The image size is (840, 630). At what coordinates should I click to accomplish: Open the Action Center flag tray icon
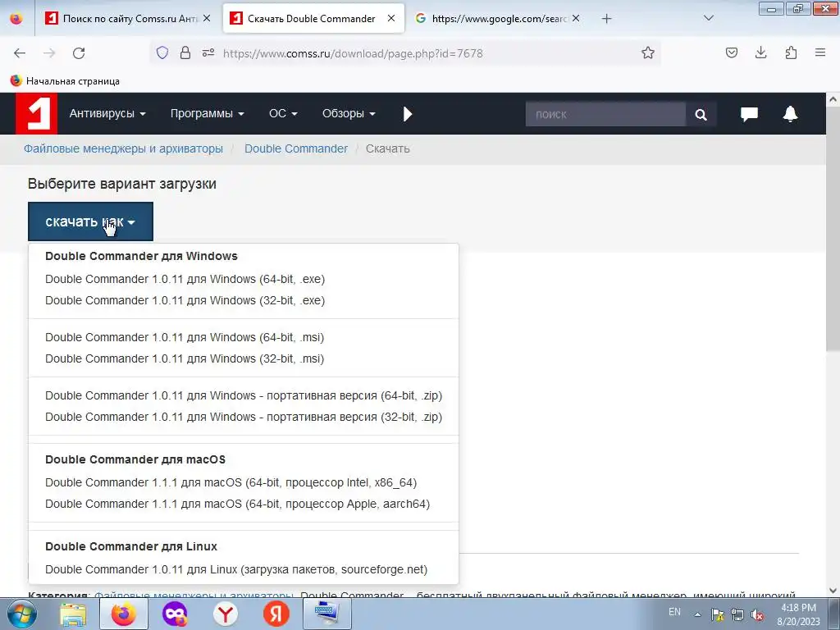(x=717, y=615)
